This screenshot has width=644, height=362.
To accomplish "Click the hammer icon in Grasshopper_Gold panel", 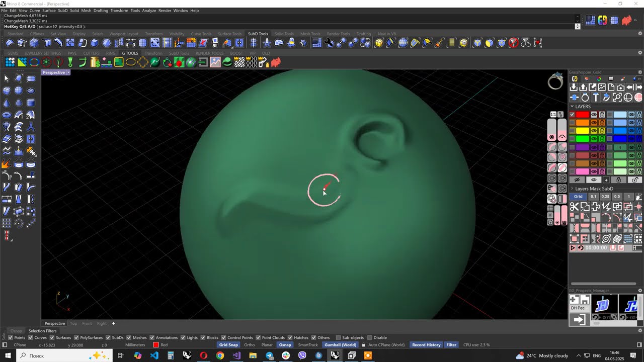I will (596, 98).
